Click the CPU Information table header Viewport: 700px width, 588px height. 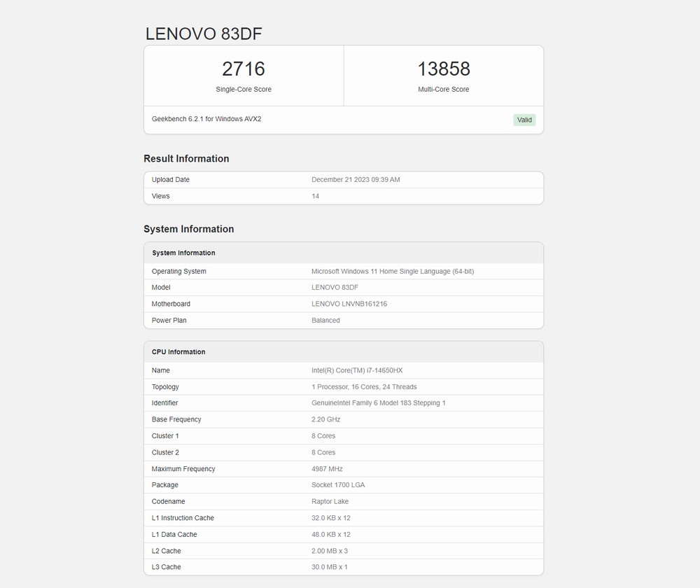178,352
